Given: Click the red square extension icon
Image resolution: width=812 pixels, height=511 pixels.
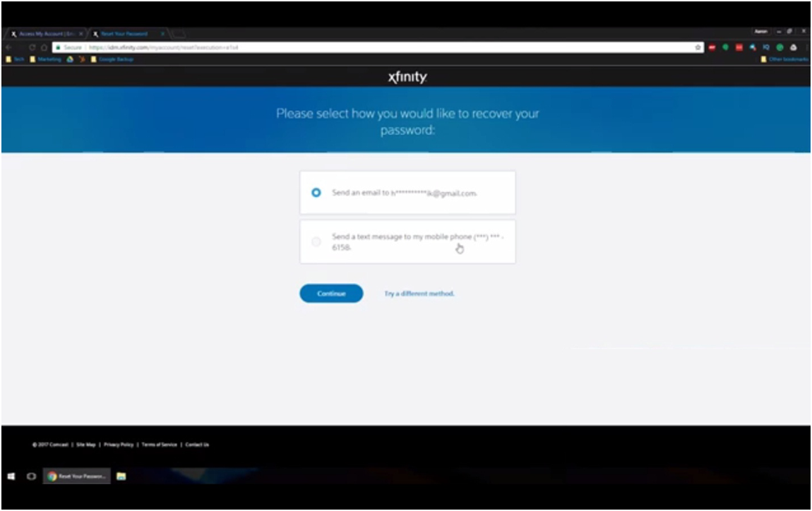Looking at the screenshot, I should point(739,47).
